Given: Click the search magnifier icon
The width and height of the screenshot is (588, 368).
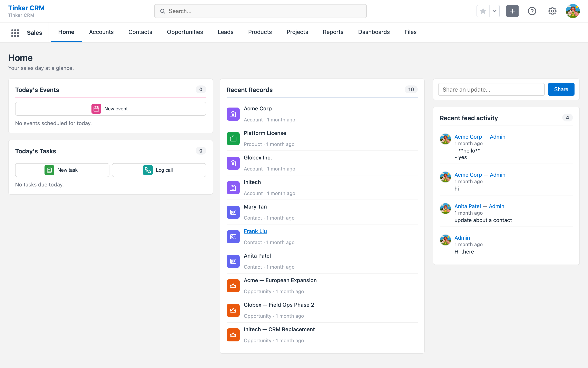Looking at the screenshot, I should 163,11.
